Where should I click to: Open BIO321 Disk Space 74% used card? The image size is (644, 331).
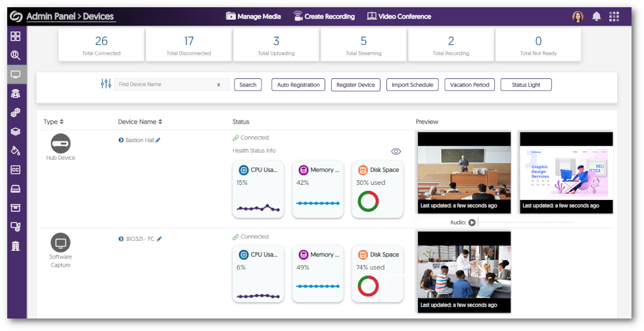pos(378,274)
